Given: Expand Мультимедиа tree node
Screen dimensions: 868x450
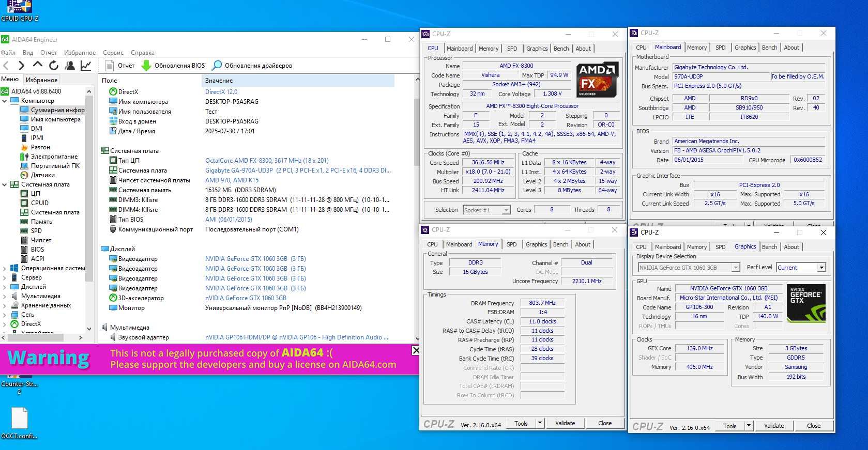Looking at the screenshot, I should [x=5, y=296].
